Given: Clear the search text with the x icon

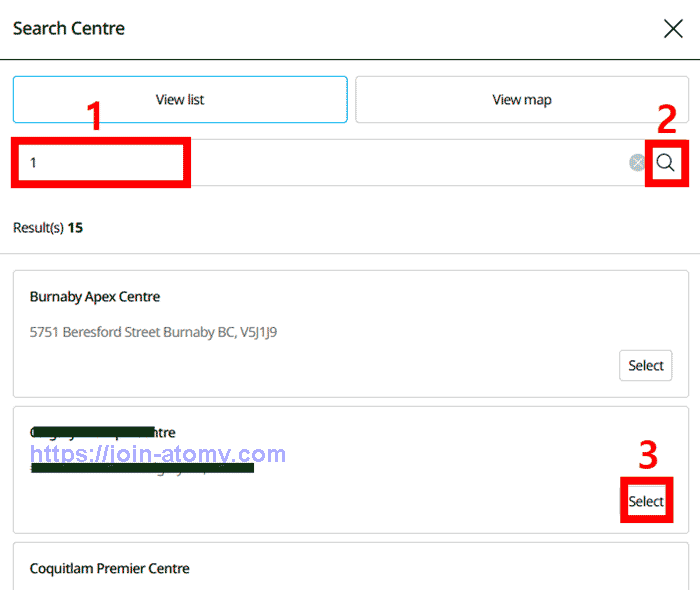Looking at the screenshot, I should coord(637,163).
